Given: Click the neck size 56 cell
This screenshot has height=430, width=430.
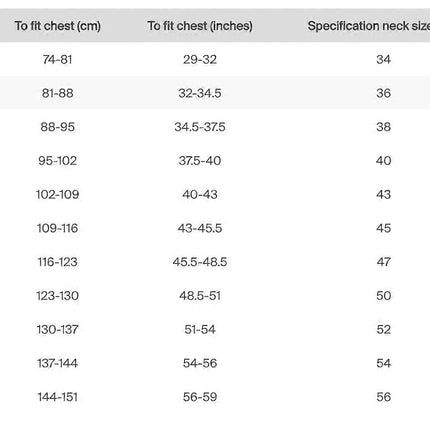Looking at the screenshot, I should pos(384,397).
